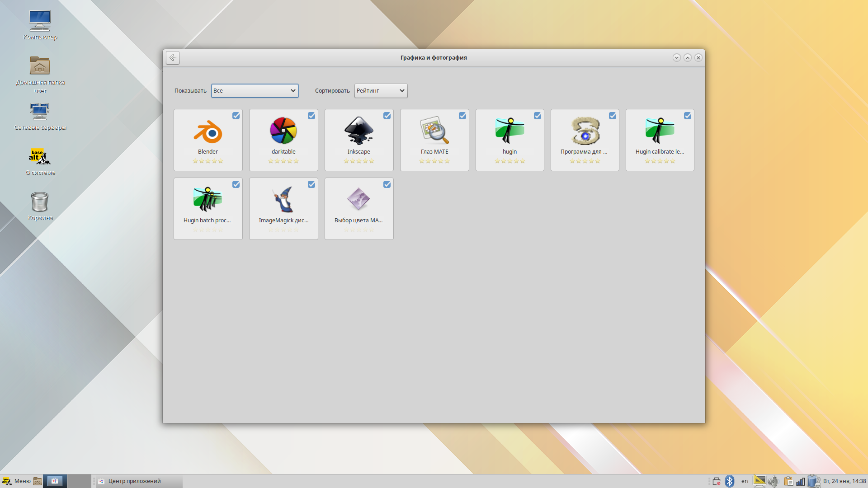Open the Blender application icon

[x=208, y=131]
